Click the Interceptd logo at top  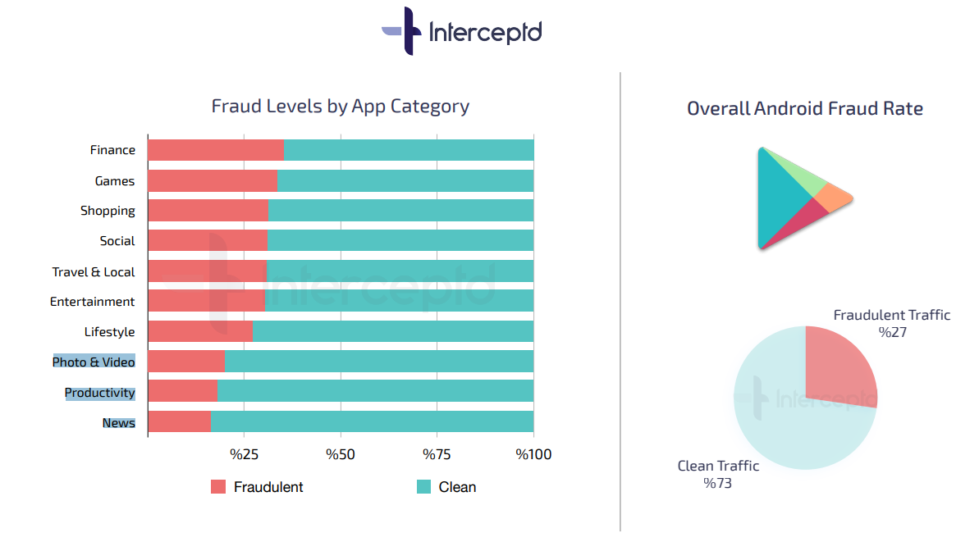coord(462,31)
